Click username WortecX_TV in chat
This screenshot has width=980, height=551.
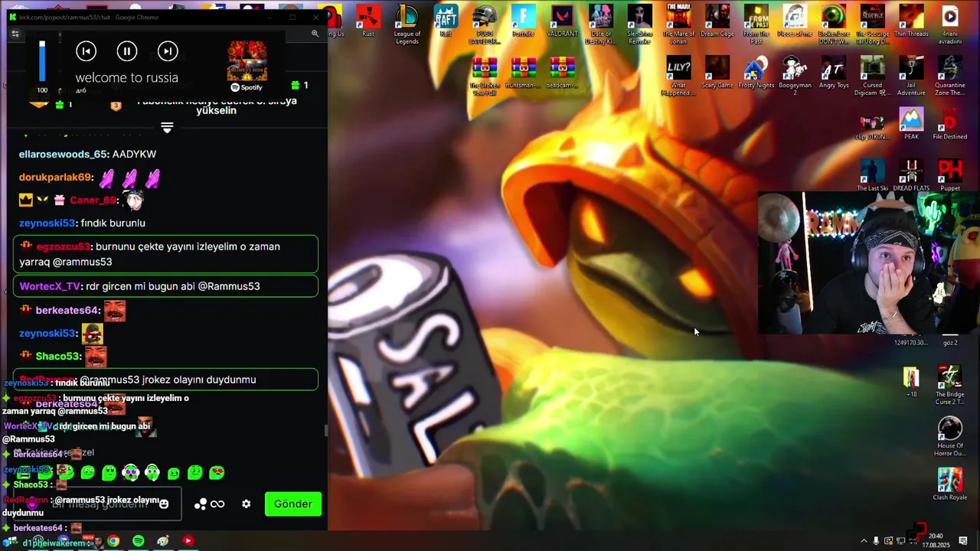50,286
